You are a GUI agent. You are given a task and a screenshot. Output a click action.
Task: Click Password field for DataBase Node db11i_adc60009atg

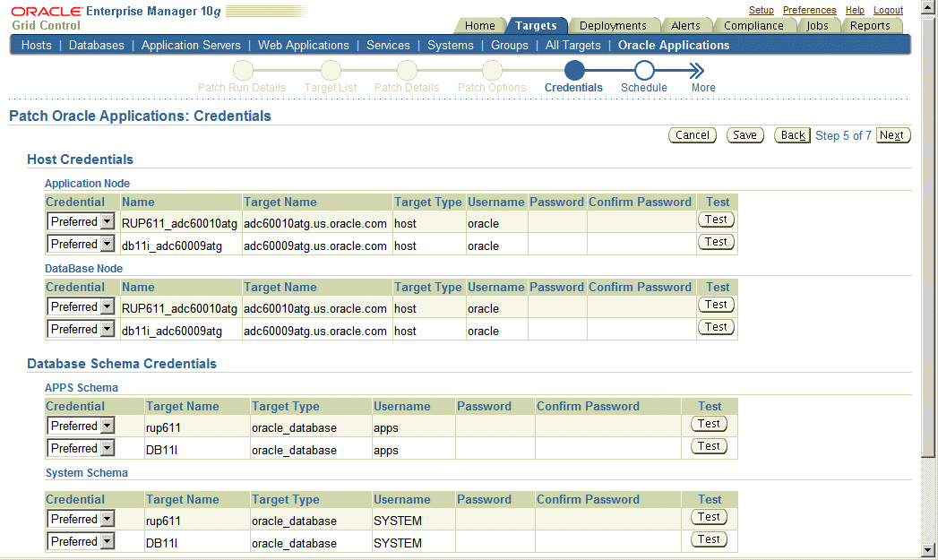(557, 329)
